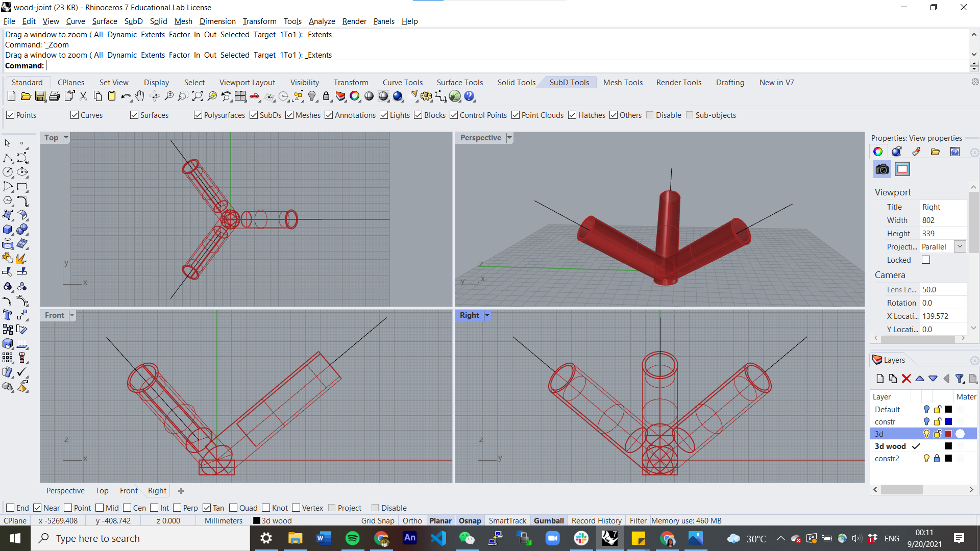Select the Pan view hand tool
Screen dimensions: 980x551
[x=140, y=96]
